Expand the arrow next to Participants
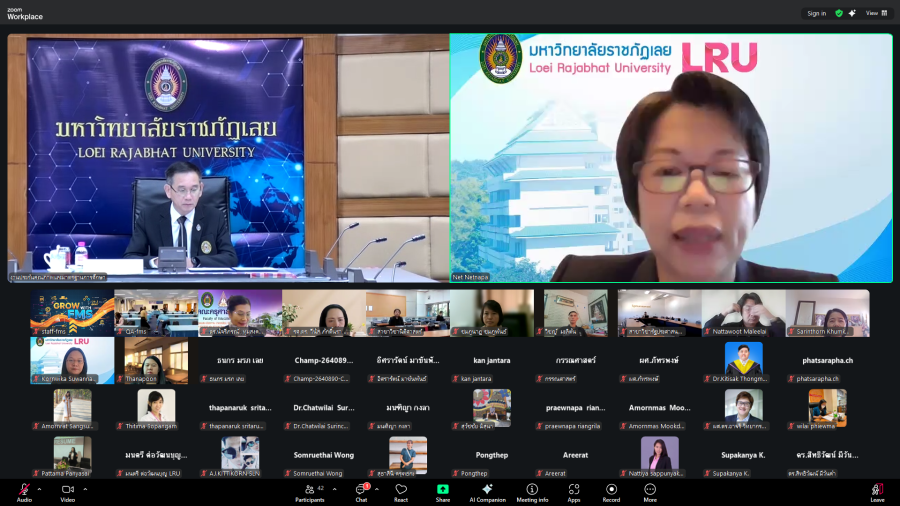900x506 pixels. click(x=332, y=488)
